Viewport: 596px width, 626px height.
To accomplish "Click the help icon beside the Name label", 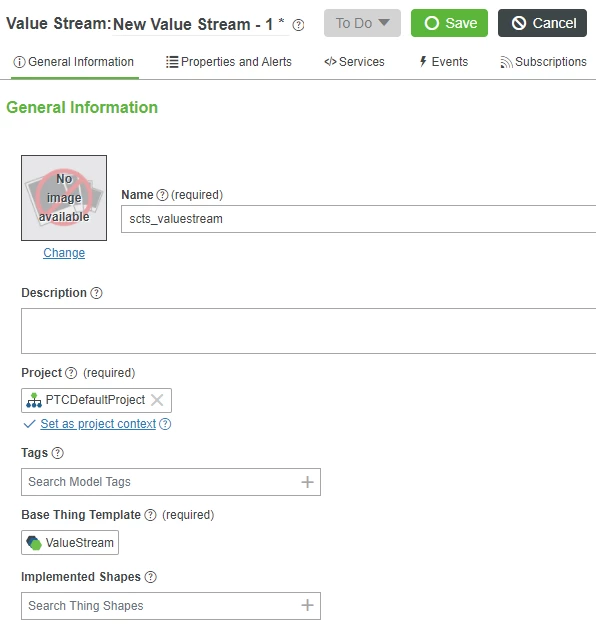I will click(x=162, y=195).
